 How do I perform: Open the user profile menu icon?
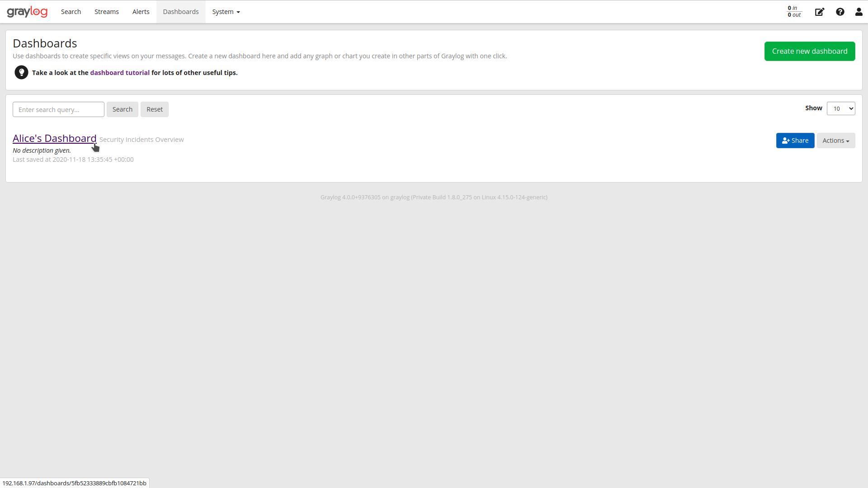(x=859, y=12)
